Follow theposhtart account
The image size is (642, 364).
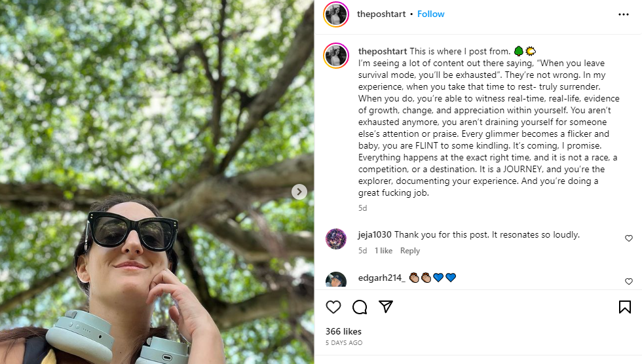(431, 14)
